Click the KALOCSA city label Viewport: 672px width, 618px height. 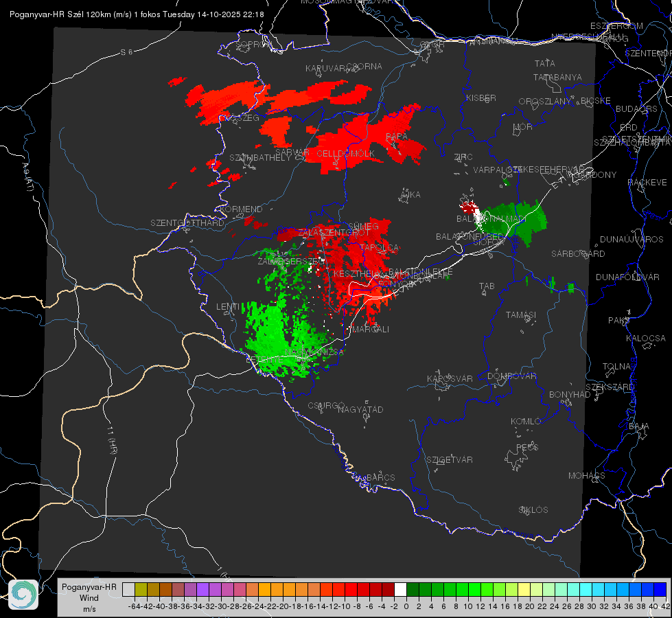[645, 339]
